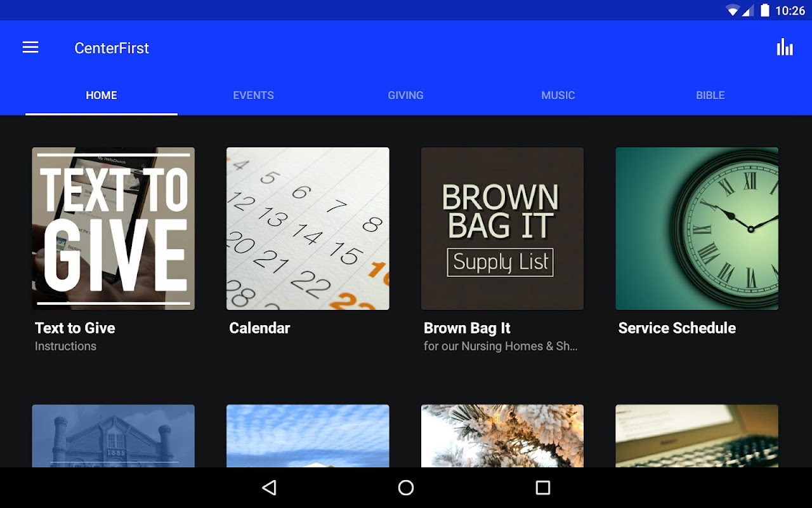Tap the battery status icon

(x=765, y=10)
